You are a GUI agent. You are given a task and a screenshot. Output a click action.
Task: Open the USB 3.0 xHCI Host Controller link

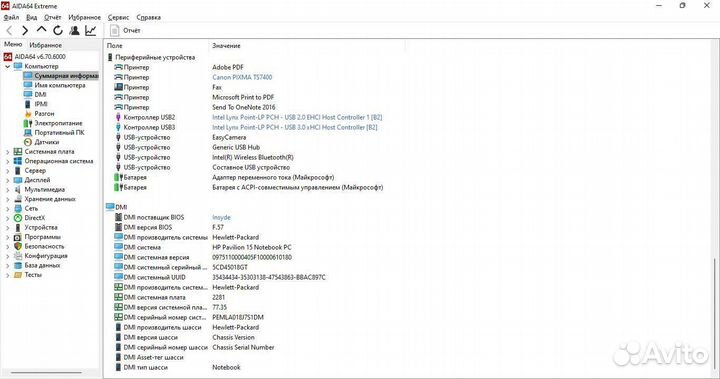(294, 127)
